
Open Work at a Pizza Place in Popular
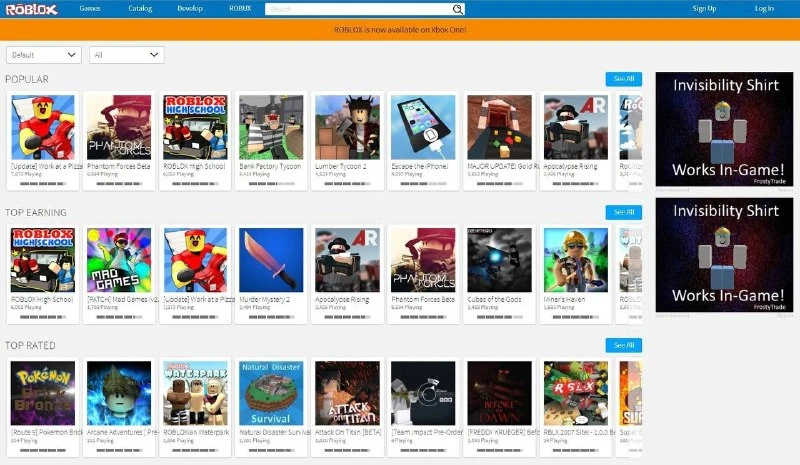(x=43, y=127)
